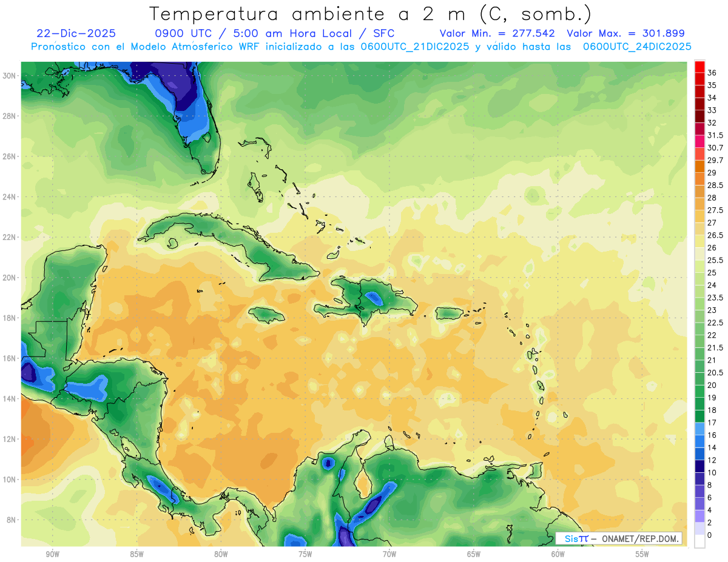Click legend value "34"

coord(712,98)
